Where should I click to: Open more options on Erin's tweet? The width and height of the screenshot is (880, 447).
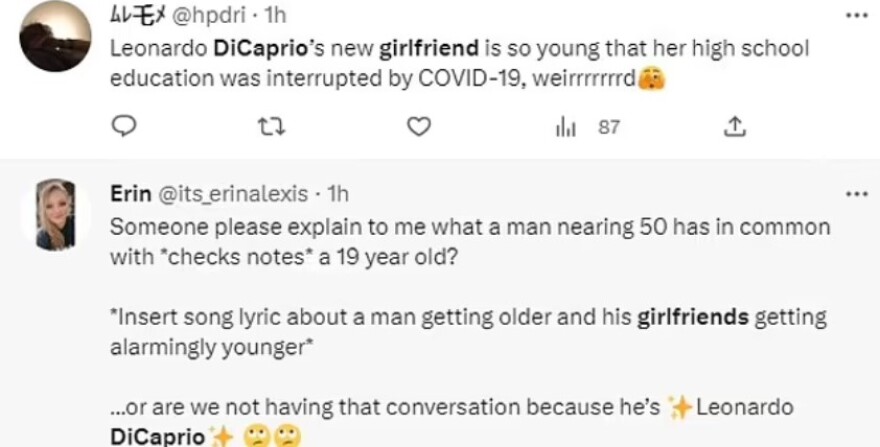click(856, 193)
